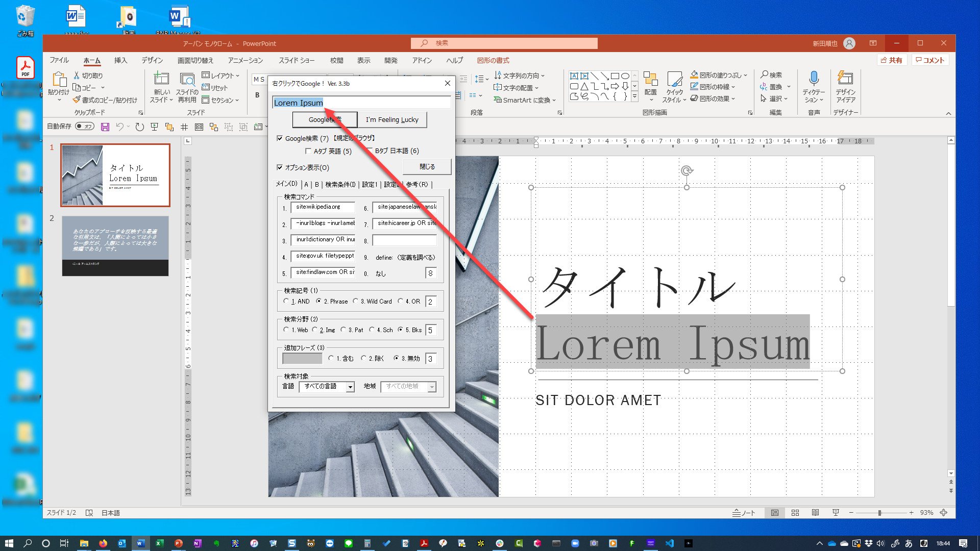
Task: Switch to the 検索条件(I) dialog tab
Action: pyautogui.click(x=340, y=185)
